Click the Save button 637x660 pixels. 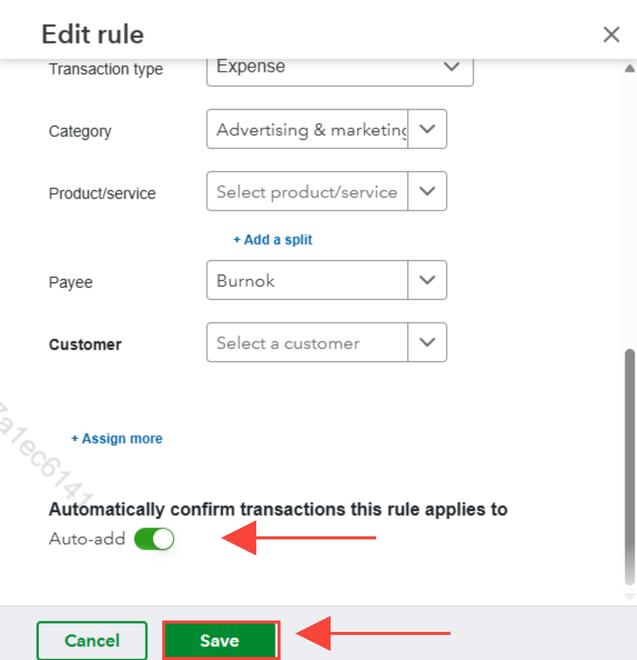click(x=219, y=640)
